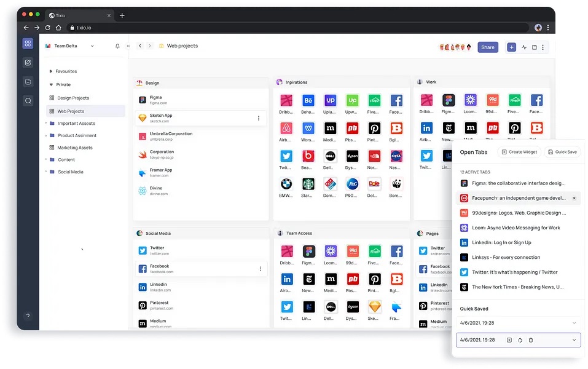Open the Sketch icon in Team Access
The width and height of the screenshot is (588, 369).
click(x=375, y=307)
